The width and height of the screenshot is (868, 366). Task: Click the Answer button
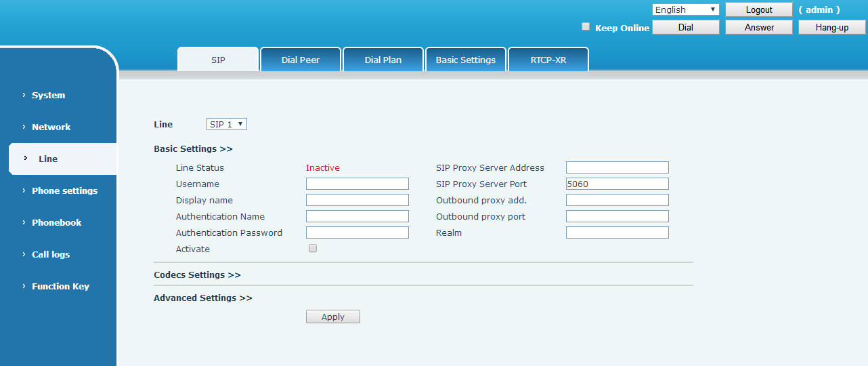tap(758, 27)
